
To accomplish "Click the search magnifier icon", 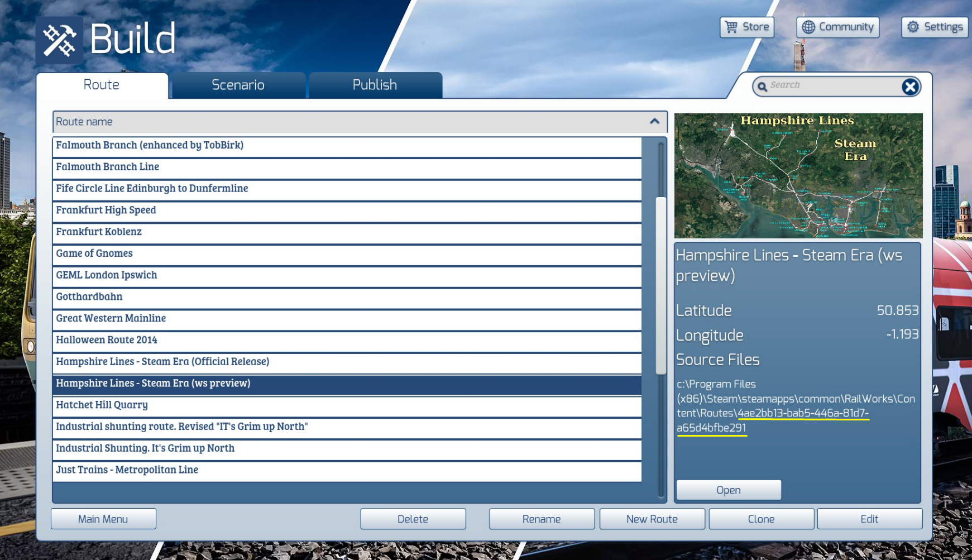I will pyautogui.click(x=762, y=87).
